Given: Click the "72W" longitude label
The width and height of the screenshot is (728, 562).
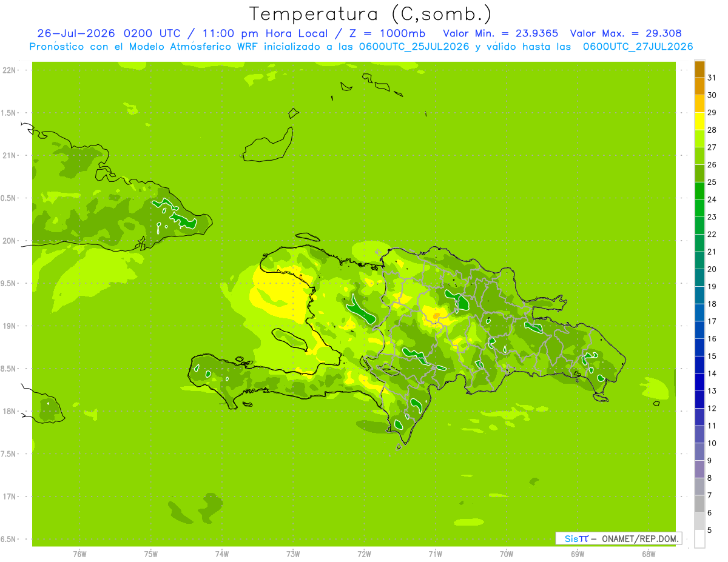Looking at the screenshot, I should pos(364,554).
